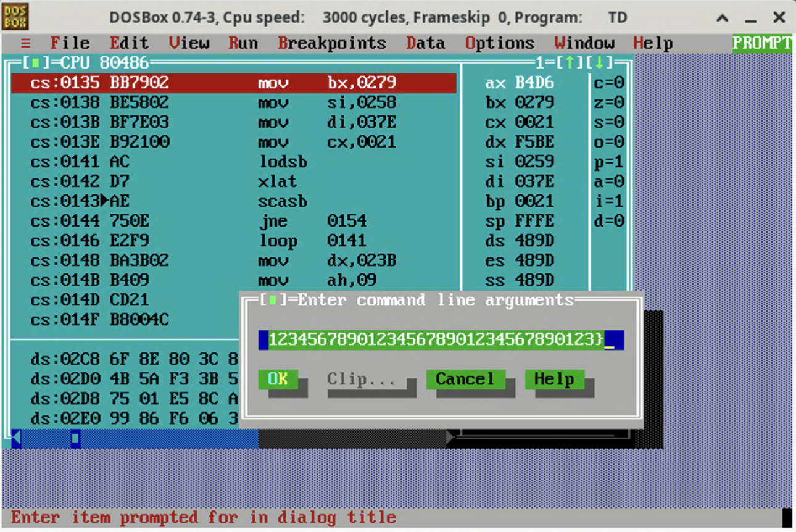
Task: Click the CPU window close box
Action: click(x=35, y=63)
